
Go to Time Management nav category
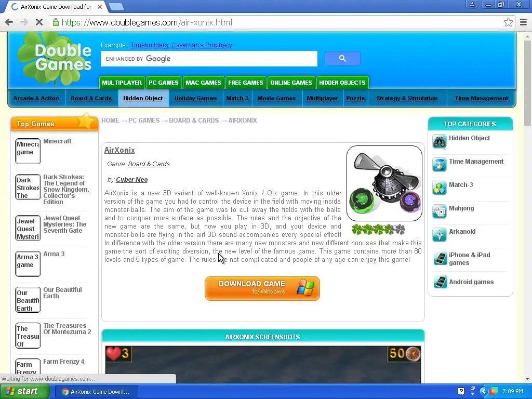point(482,98)
